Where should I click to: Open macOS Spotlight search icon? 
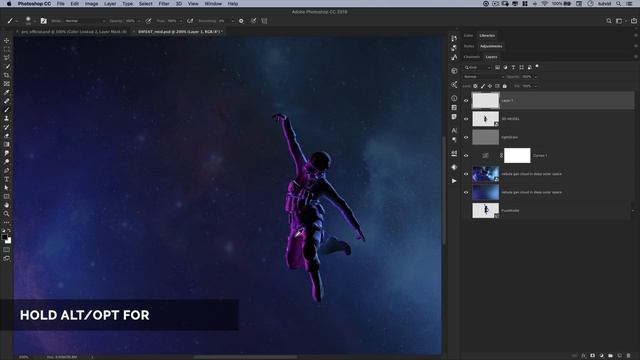pyautogui.click(x=619, y=4)
